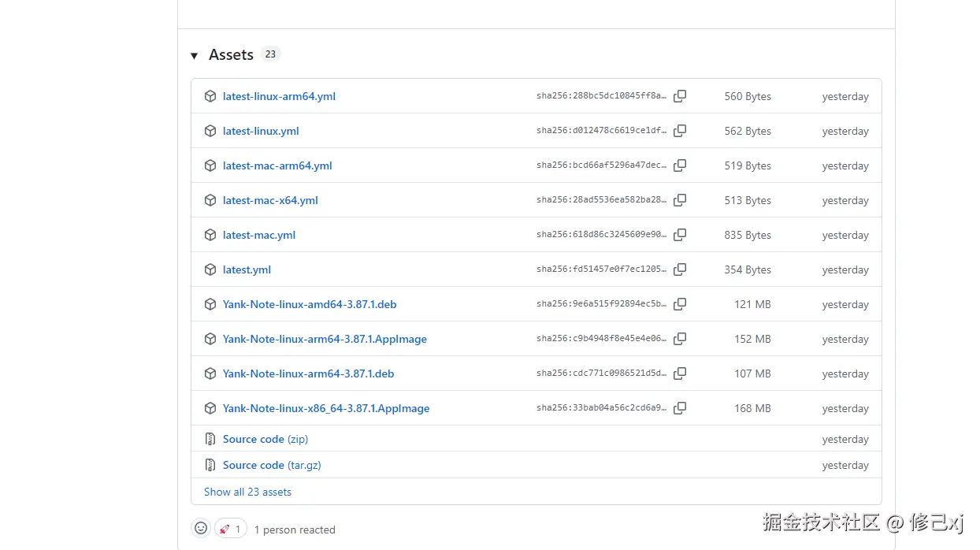The height and width of the screenshot is (550, 980).
Task: Click hash text sha256:c9b4948f8e45e4e06…
Action: [602, 339]
